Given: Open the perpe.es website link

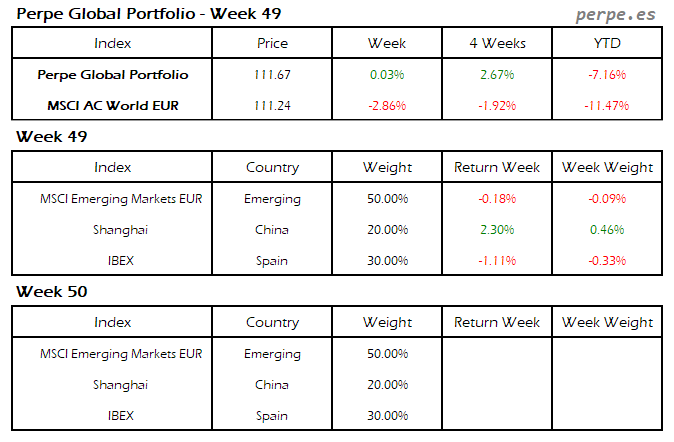Looking at the screenshot, I should 616,16.
